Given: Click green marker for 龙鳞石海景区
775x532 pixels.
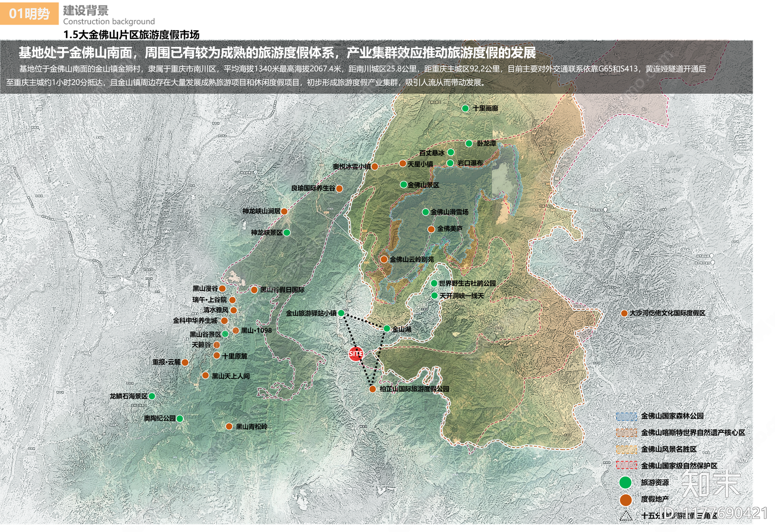Looking at the screenshot, I should 152,396.
